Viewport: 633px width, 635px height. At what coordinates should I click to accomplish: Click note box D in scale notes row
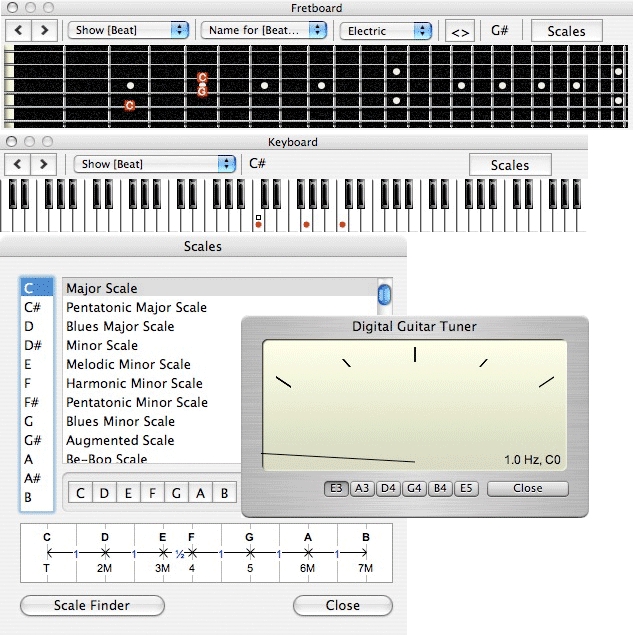click(x=104, y=493)
